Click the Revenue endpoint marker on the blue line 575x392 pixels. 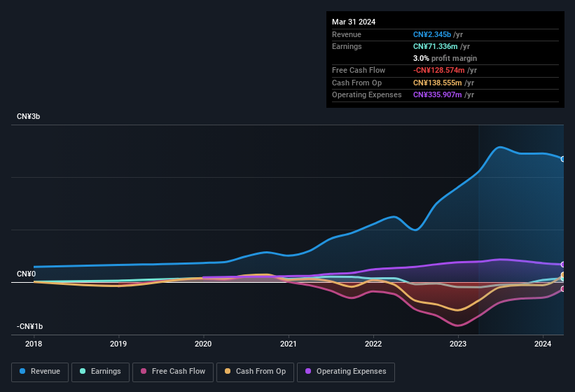tap(563, 159)
